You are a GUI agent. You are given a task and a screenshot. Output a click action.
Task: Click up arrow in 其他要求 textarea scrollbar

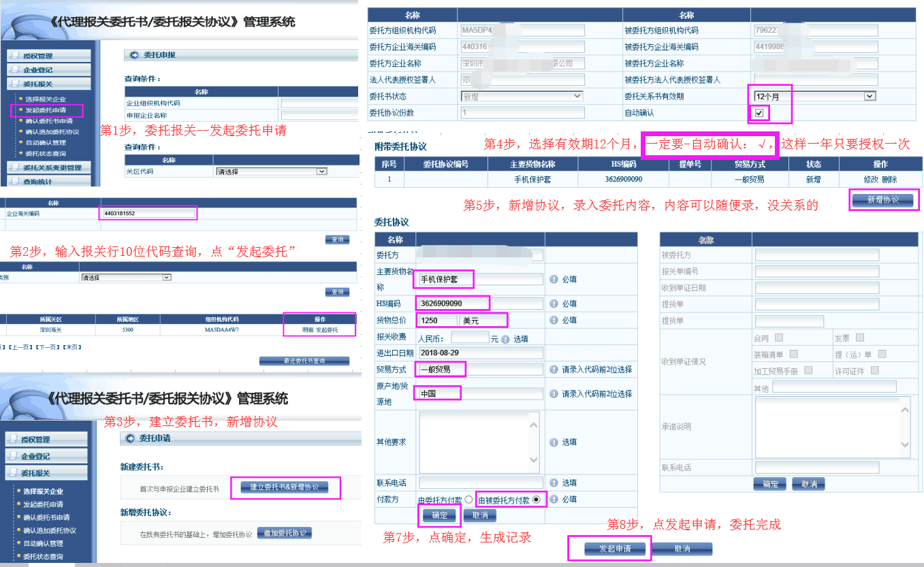(533, 424)
